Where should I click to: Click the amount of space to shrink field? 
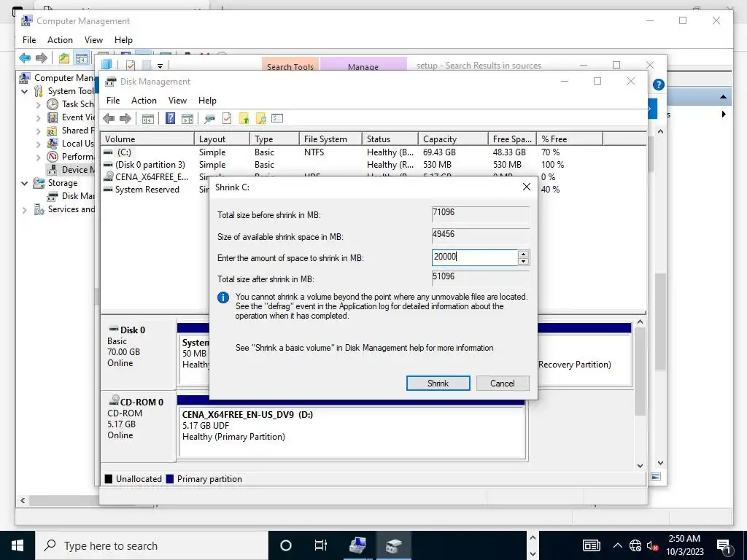coord(474,257)
